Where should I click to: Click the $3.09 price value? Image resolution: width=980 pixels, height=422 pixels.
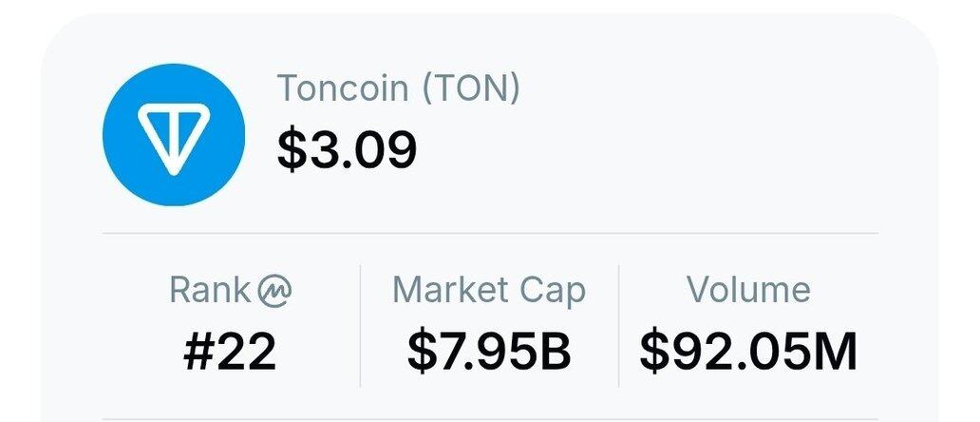pos(347,150)
